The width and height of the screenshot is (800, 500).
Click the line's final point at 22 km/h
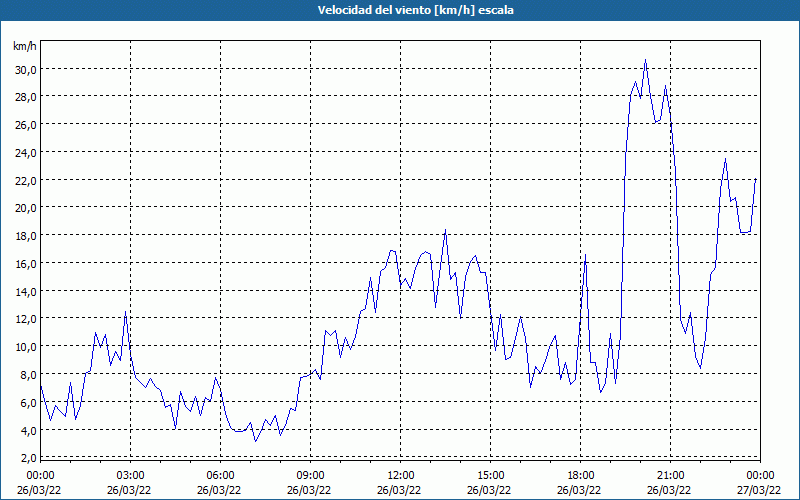[756, 179]
